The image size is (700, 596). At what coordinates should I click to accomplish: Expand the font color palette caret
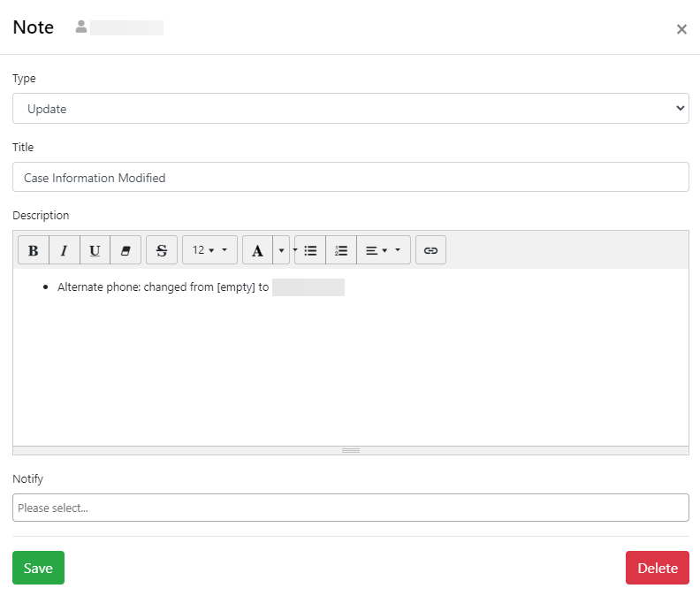tap(282, 250)
